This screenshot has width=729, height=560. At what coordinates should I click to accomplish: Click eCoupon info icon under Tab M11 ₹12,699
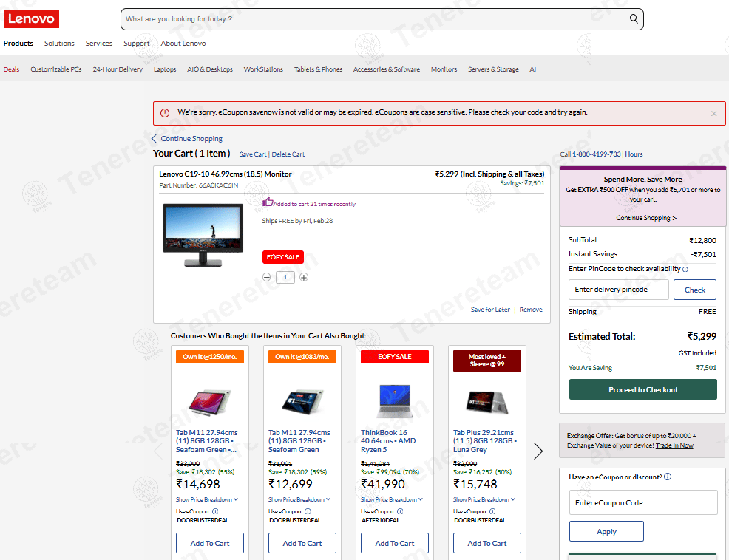[x=308, y=511]
